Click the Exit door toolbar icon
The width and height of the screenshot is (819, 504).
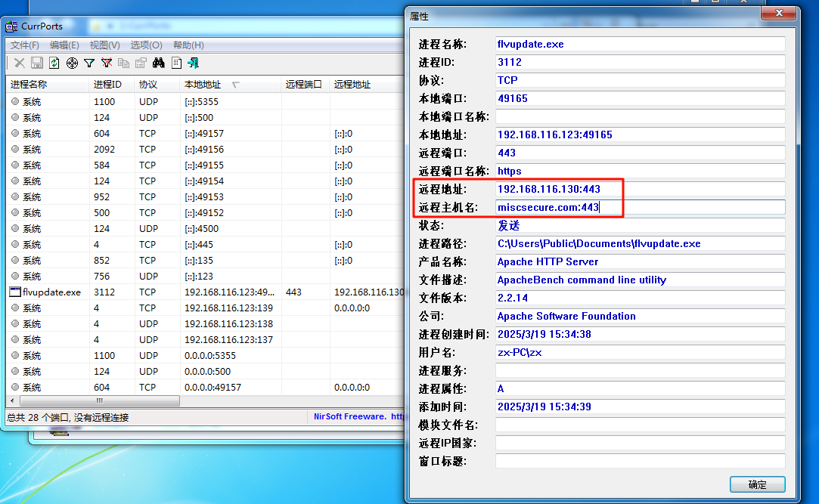pyautogui.click(x=194, y=63)
